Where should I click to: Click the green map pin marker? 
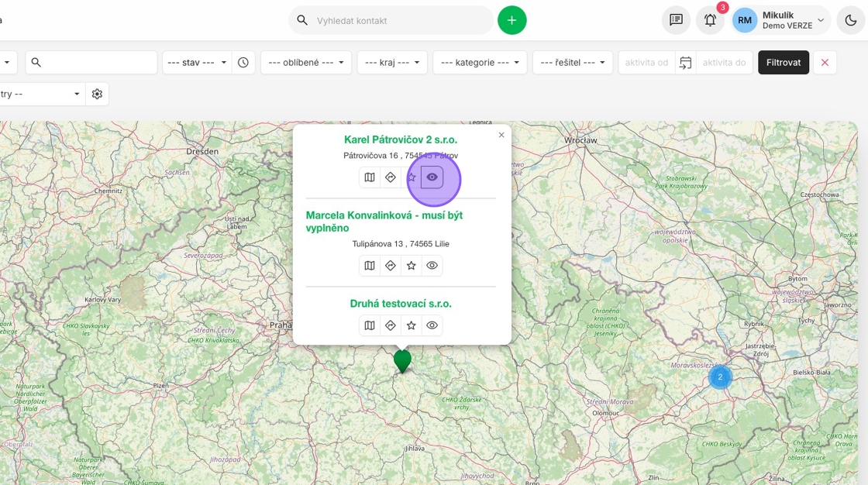coord(402,360)
